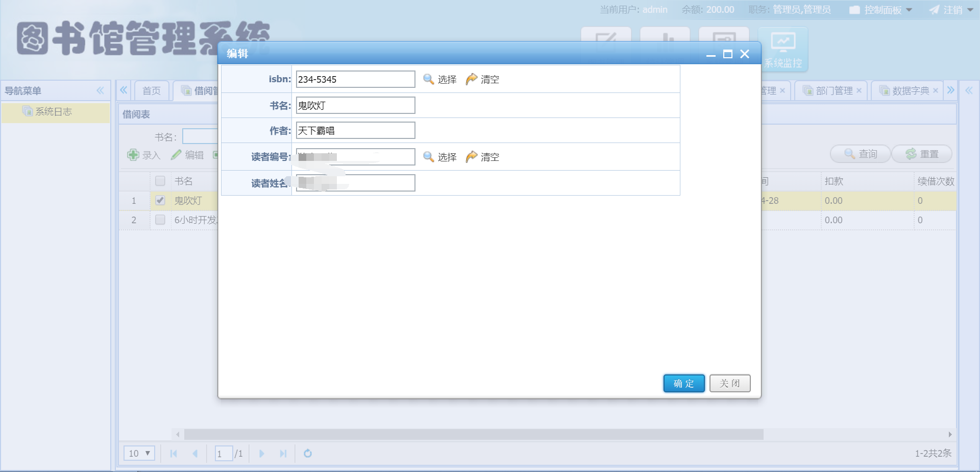Screen dimensions: 980x472
Task: Collapse the right-side panel arrow
Action: 969,90
